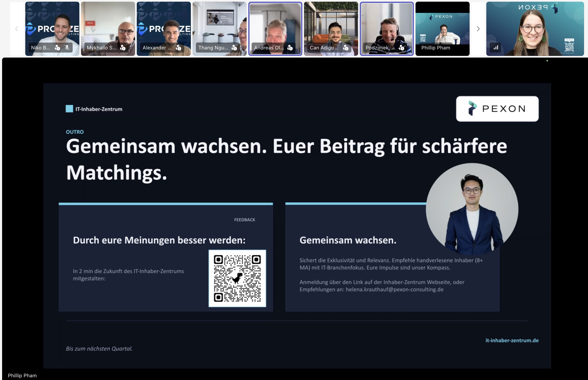Screen dimensions: 588x380
Task: Click the PEXON logo on the shared slide
Action: click(497, 109)
